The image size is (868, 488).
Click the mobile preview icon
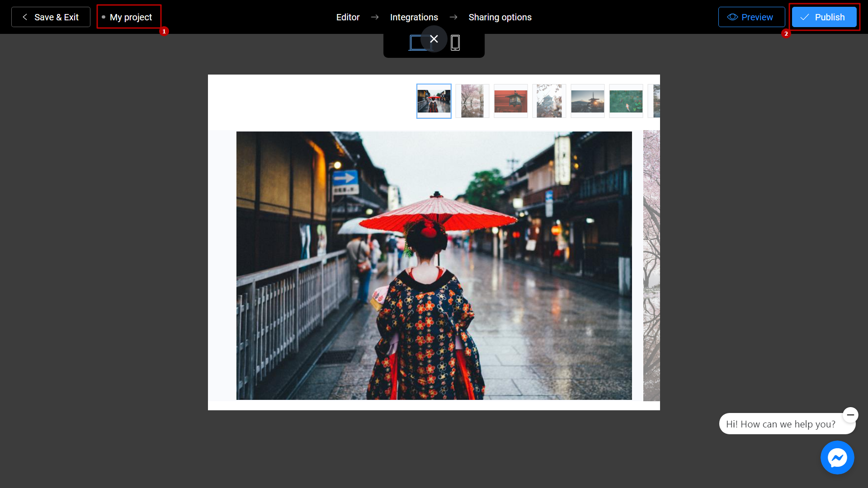point(455,43)
